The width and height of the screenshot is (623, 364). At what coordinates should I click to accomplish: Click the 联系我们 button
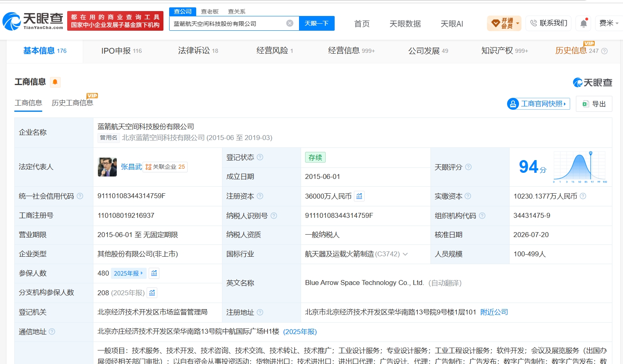(x=548, y=23)
